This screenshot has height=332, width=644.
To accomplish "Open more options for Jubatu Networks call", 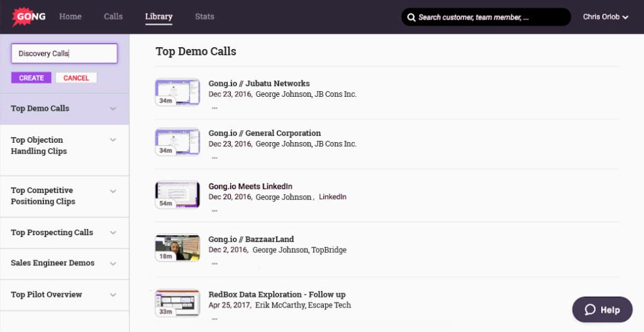I will pyautogui.click(x=214, y=108).
